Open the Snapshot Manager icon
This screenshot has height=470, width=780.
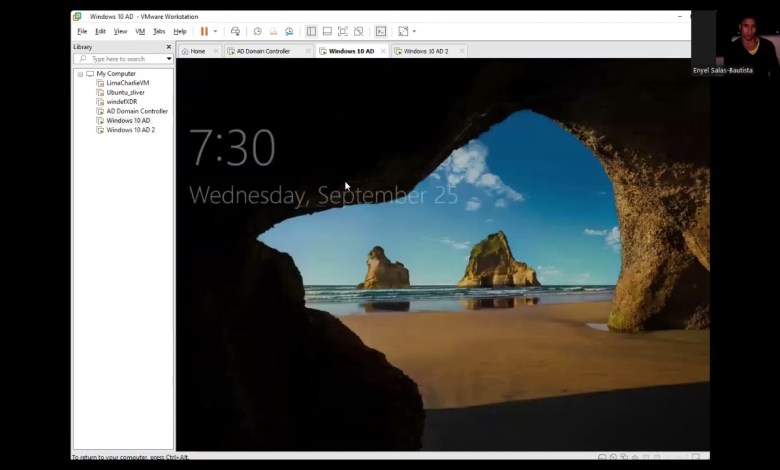click(x=289, y=31)
